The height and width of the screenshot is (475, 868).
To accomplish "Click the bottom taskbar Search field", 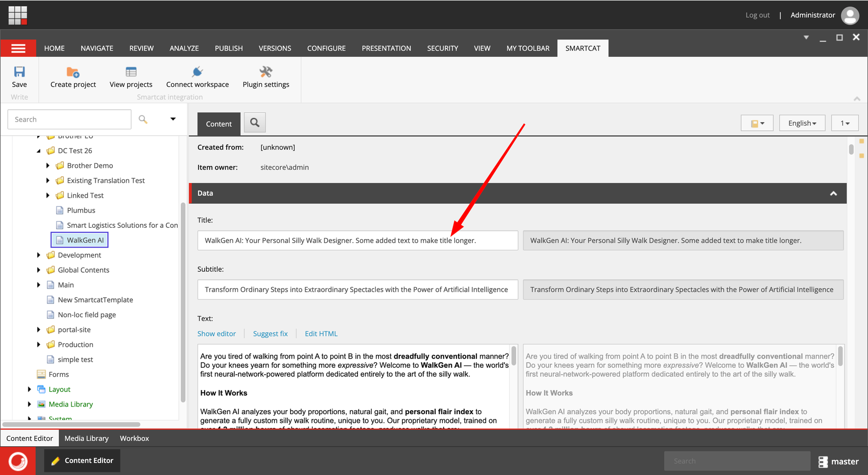I will click(x=737, y=461).
